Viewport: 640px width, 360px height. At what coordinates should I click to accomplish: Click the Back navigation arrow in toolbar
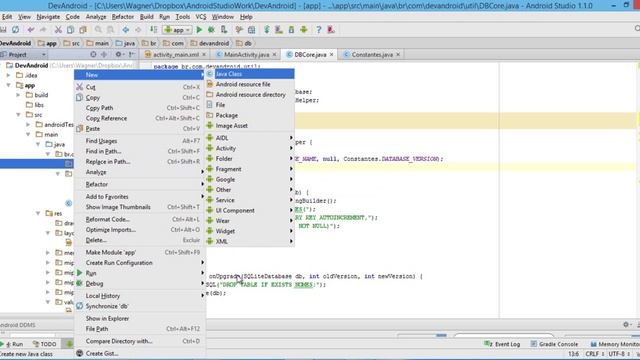[x=126, y=30]
